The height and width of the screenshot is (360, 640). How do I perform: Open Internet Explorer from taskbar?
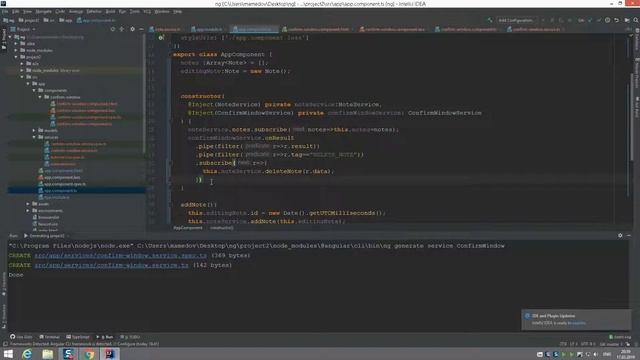point(27,353)
